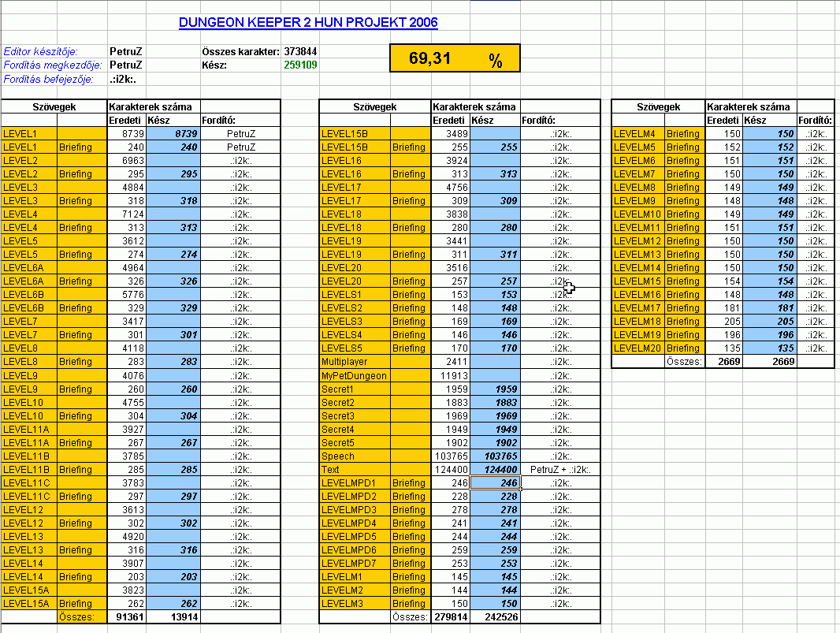This screenshot has height=633, width=840.
Task: Click the Összes karakter value 373844
Action: point(300,51)
